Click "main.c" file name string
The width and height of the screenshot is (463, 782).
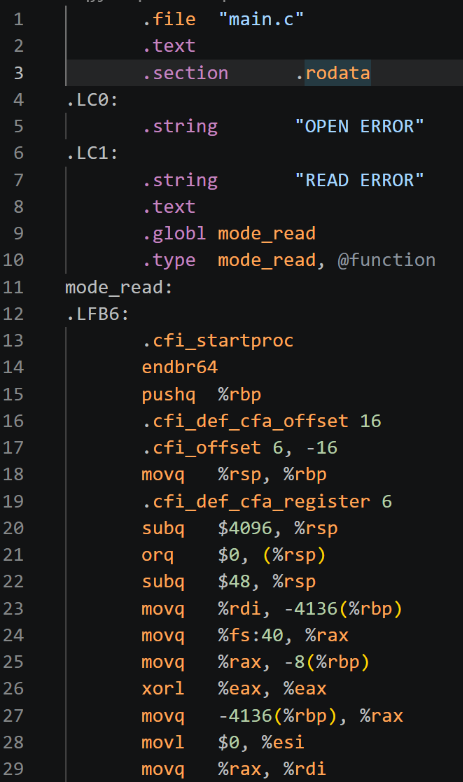point(261,19)
